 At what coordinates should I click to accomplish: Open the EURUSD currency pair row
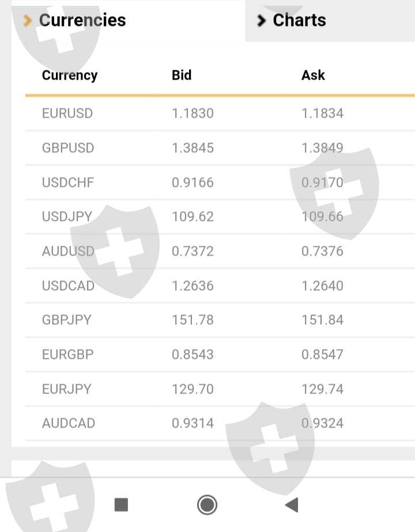[x=220, y=113]
